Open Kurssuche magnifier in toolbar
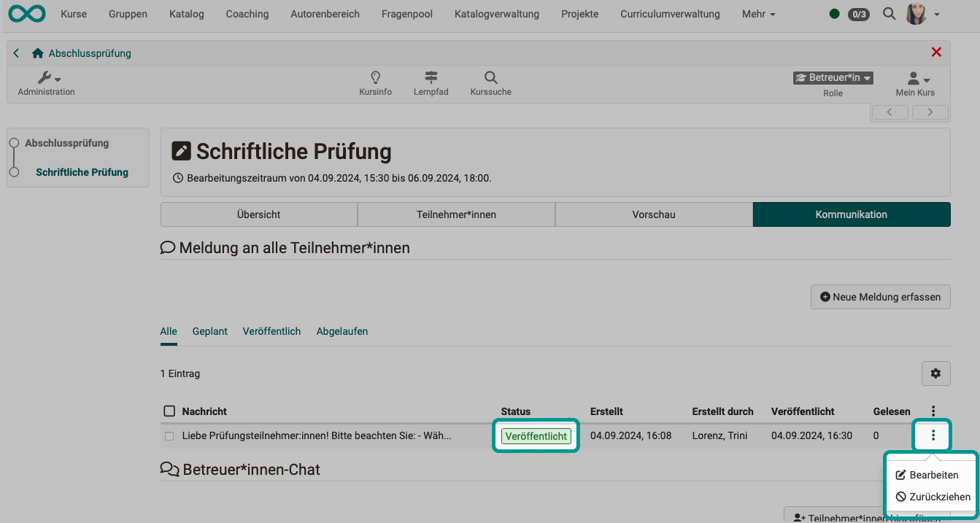The image size is (980, 523). click(490, 77)
